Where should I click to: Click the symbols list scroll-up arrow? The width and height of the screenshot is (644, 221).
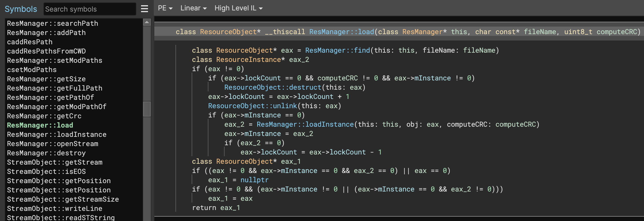pos(147,22)
